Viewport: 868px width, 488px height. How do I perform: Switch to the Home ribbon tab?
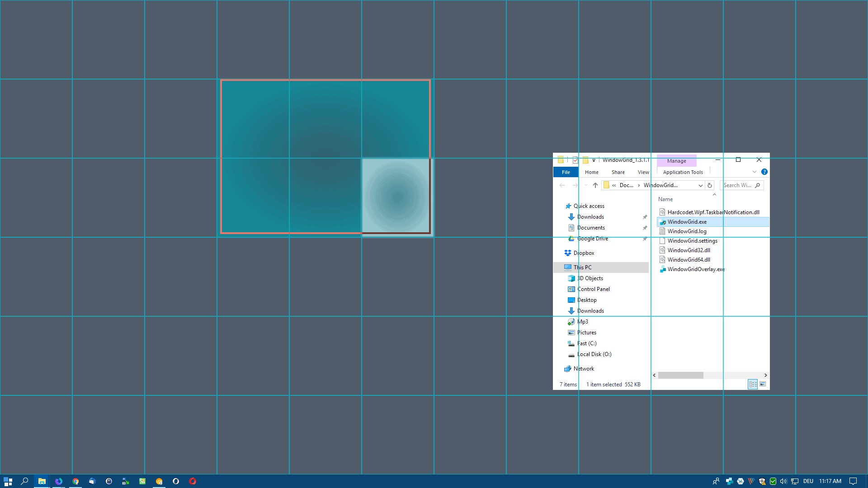[591, 172]
